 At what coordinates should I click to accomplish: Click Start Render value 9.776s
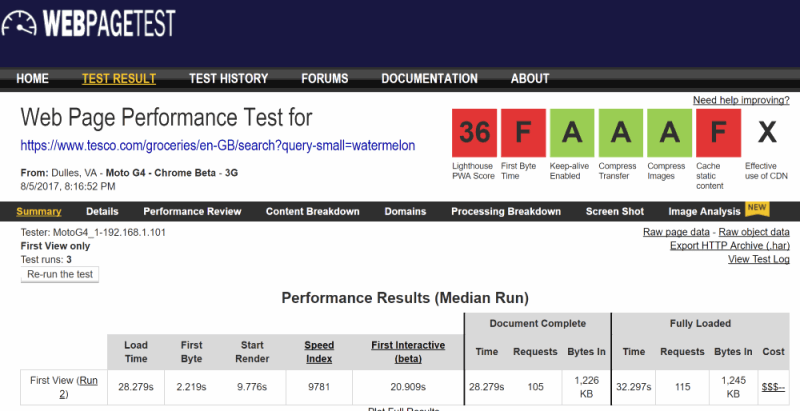pos(252,387)
